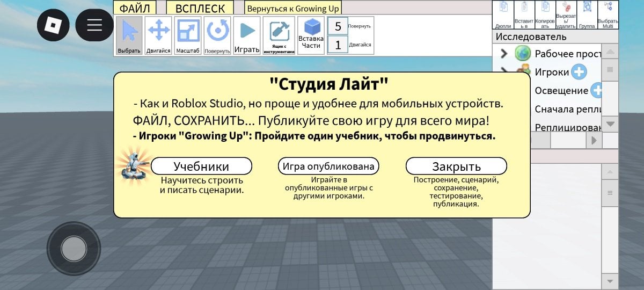Activate the Масштаб scale tool

(x=188, y=35)
